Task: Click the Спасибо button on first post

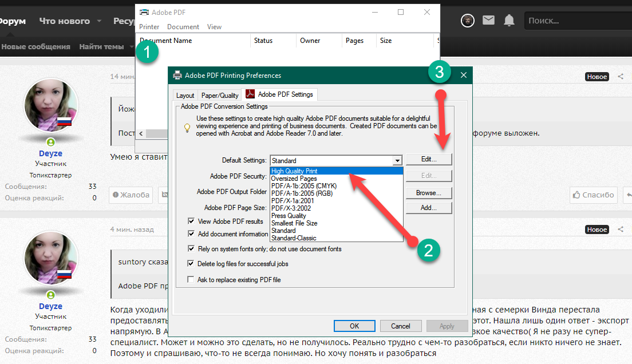Action: [x=593, y=195]
